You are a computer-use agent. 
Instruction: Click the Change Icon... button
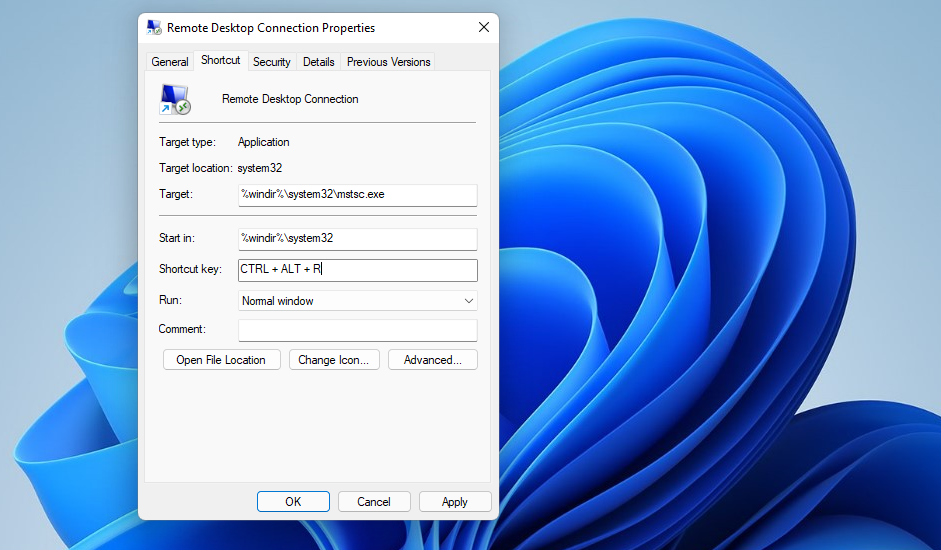[x=334, y=360]
